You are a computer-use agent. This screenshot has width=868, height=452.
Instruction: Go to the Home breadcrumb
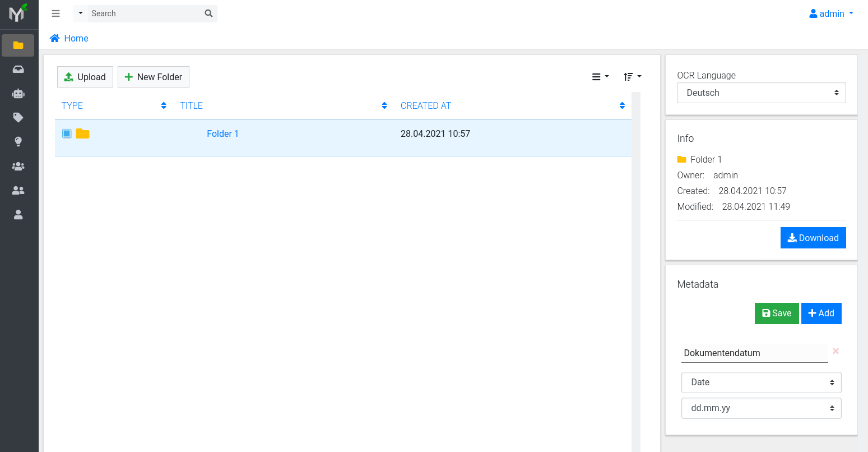pos(69,38)
